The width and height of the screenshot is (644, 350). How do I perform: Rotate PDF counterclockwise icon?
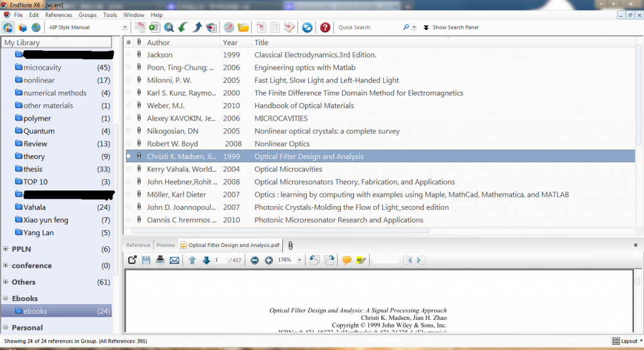pyautogui.click(x=314, y=260)
